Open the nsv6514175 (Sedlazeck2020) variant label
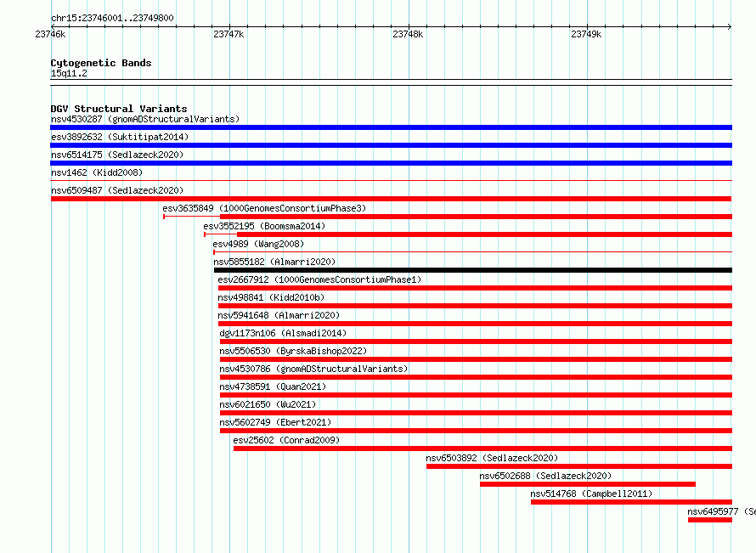Screen dimensions: 756x553 pos(117,155)
